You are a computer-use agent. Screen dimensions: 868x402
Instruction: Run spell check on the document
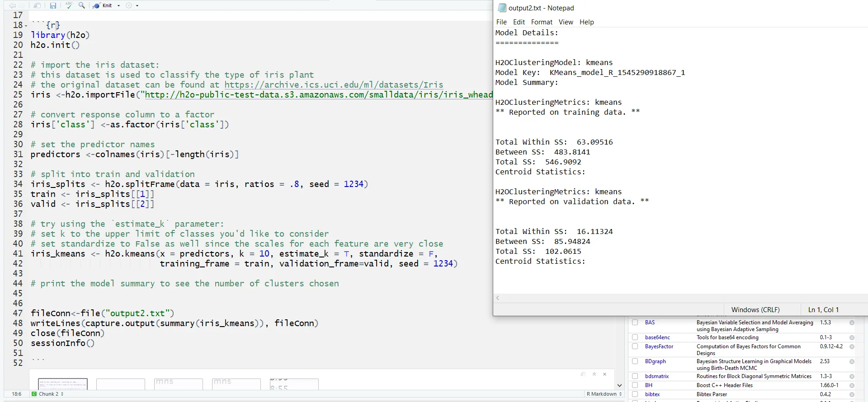click(x=69, y=5)
